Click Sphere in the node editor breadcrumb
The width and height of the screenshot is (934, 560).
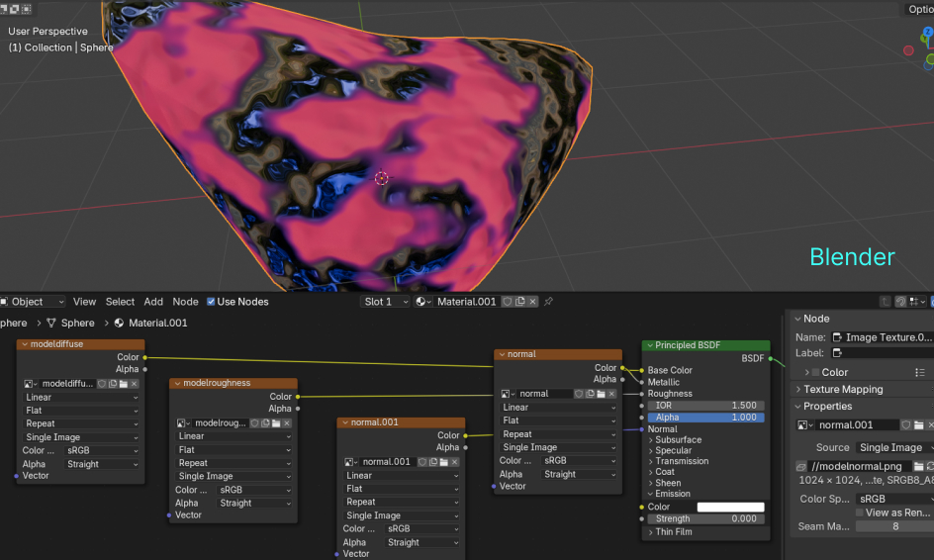pos(77,323)
